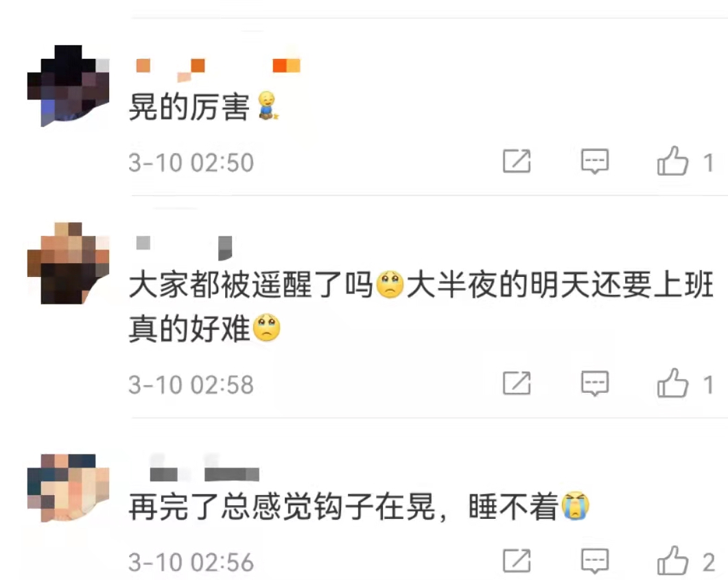Like the comment '晃的厉害'
Screen dimensions: 728x580
click(x=672, y=162)
